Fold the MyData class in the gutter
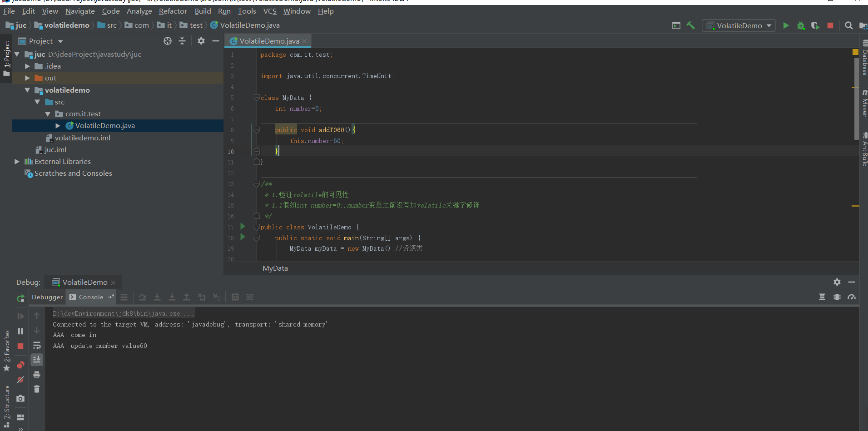The height and width of the screenshot is (431, 868). tap(257, 98)
